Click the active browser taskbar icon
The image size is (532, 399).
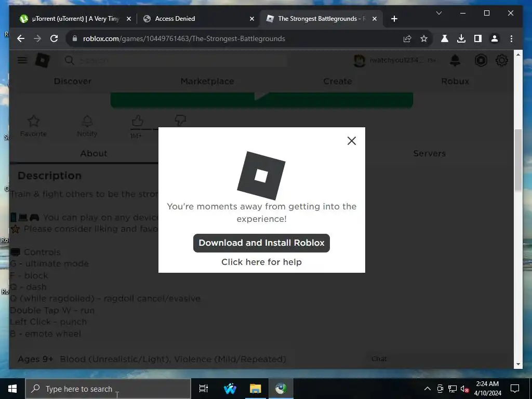point(281,389)
